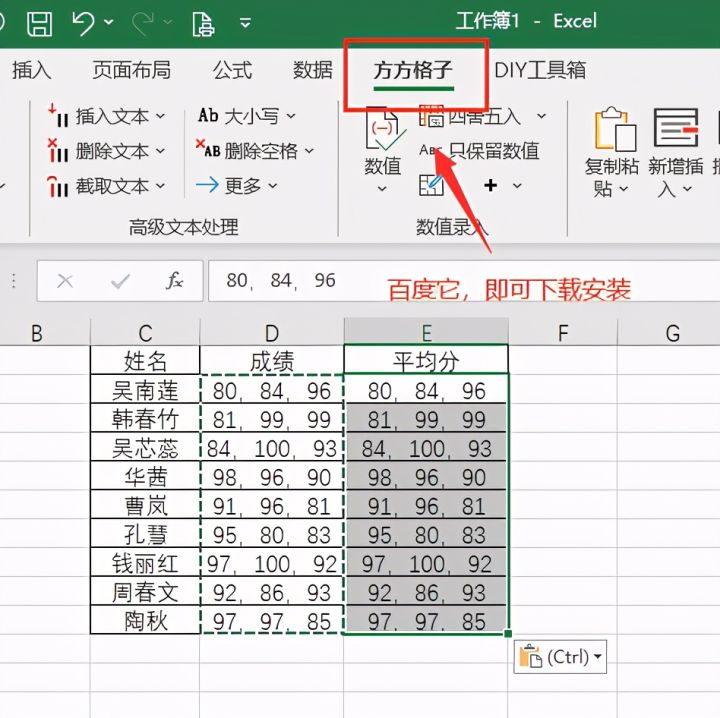Click the Undo arrow icon

(x=84, y=23)
